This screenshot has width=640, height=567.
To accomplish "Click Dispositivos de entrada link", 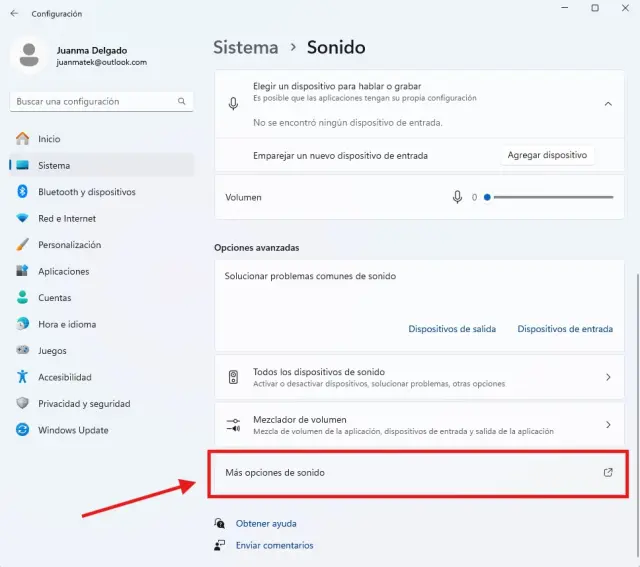I will tap(564, 329).
